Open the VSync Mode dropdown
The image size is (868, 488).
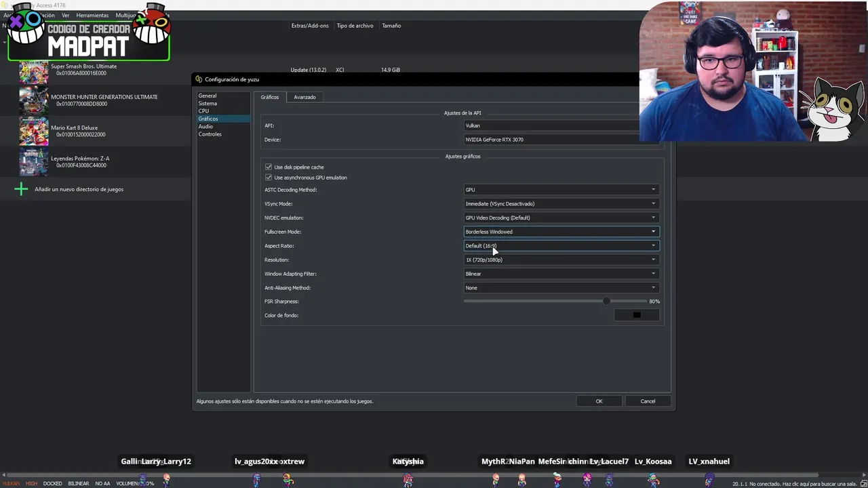tap(561, 203)
